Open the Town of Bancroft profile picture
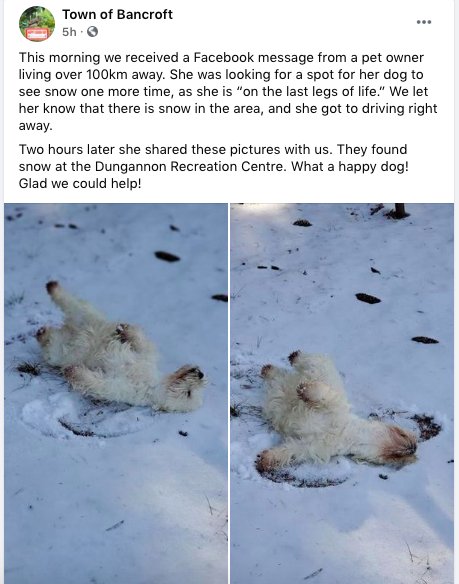 (x=37, y=23)
